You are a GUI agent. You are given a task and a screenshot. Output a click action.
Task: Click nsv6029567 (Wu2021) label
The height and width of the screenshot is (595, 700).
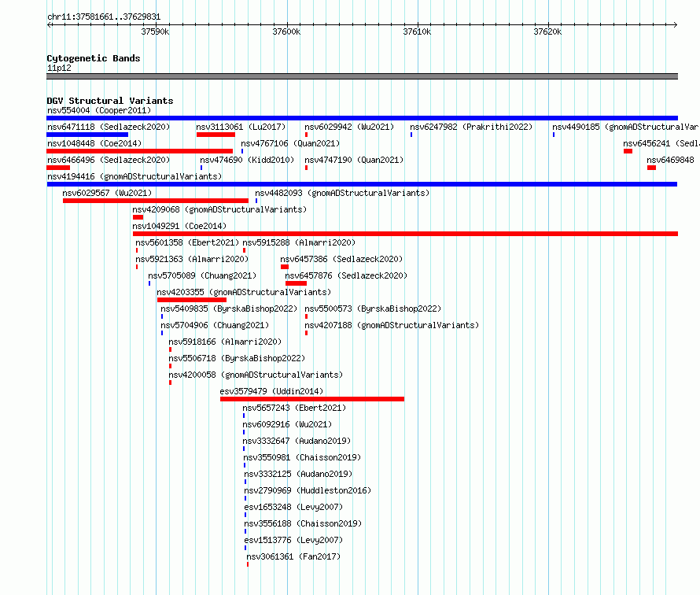(107, 193)
